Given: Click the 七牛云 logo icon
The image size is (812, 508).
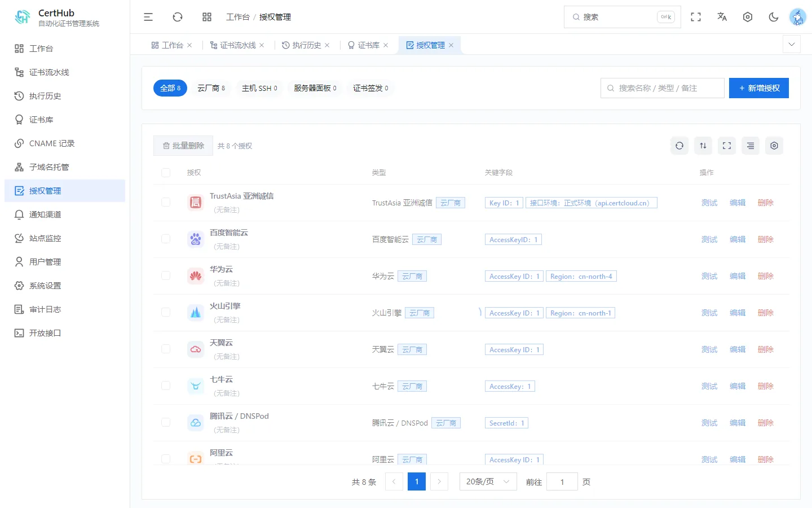Looking at the screenshot, I should pyautogui.click(x=196, y=386).
